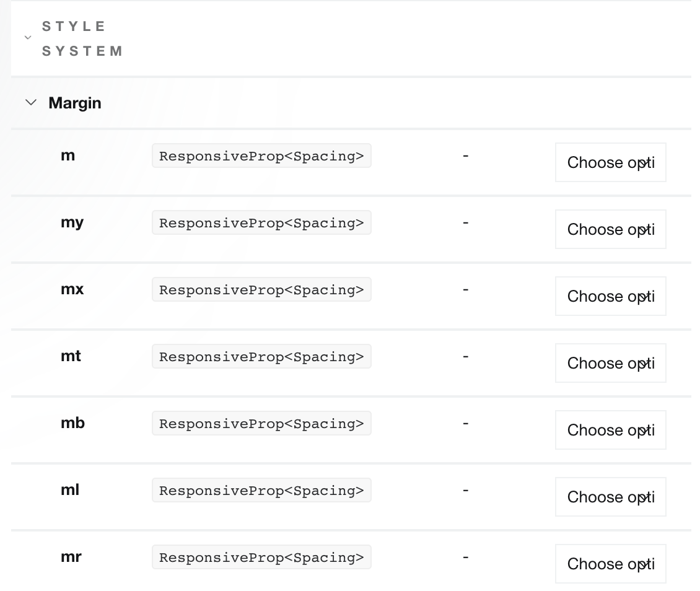Click the dash in the ml row

465,490
